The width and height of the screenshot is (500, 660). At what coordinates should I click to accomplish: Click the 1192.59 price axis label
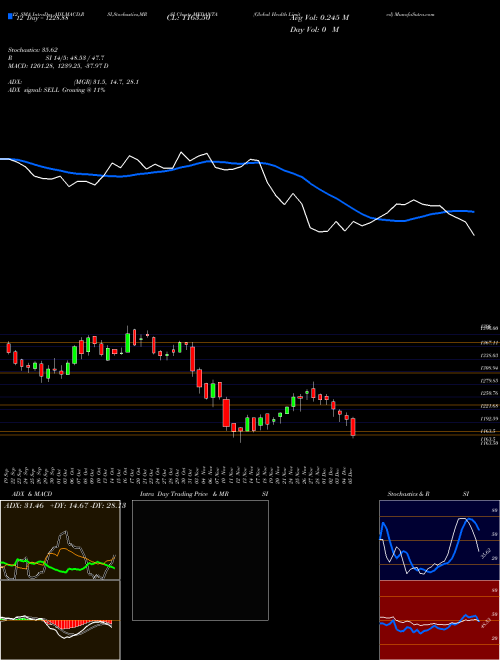[x=489, y=419]
